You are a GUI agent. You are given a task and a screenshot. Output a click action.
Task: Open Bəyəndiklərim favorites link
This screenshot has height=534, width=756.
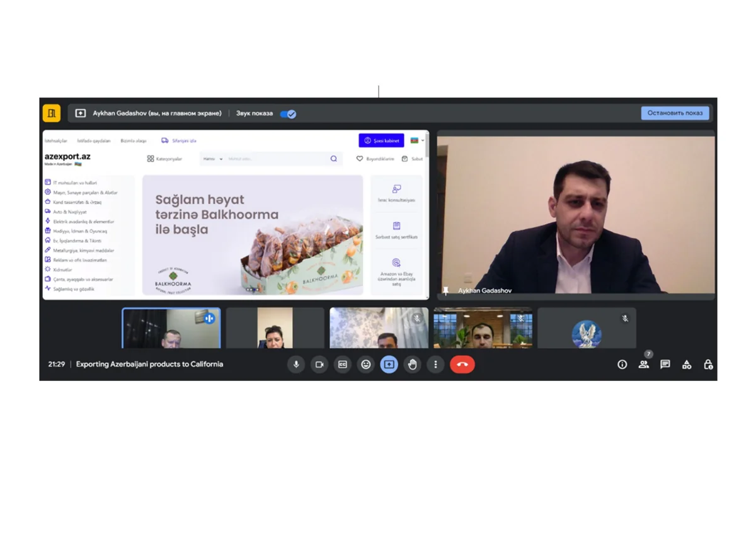375,159
